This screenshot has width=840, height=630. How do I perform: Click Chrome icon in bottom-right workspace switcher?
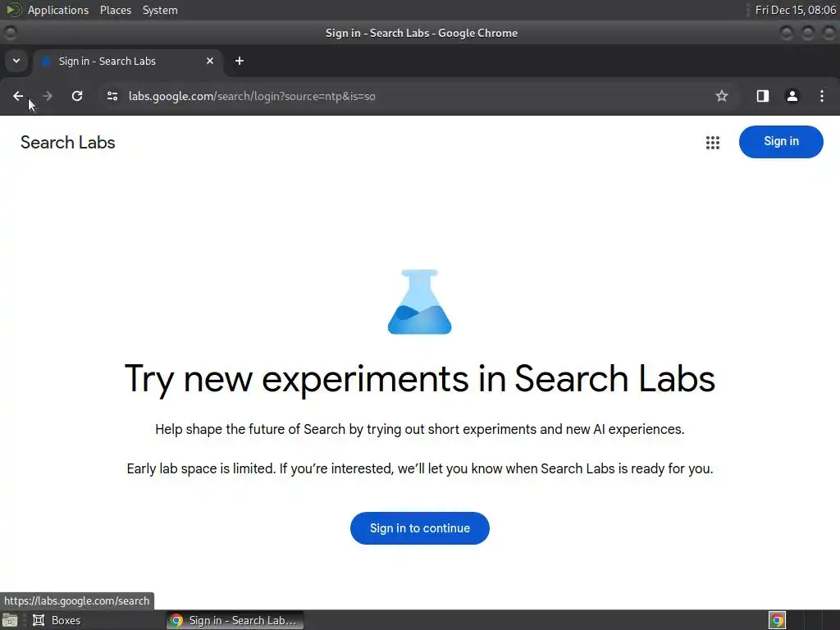pyautogui.click(x=777, y=620)
